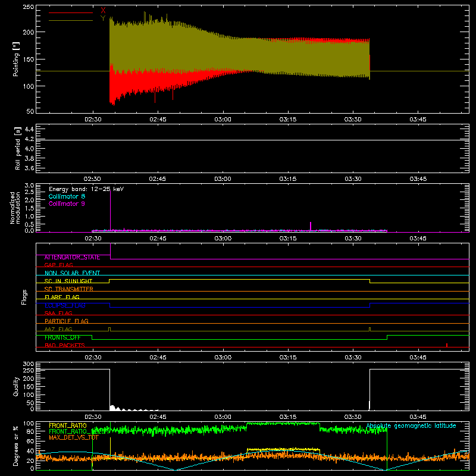Click the blue ECLIPSE_FLAG label

65,305
